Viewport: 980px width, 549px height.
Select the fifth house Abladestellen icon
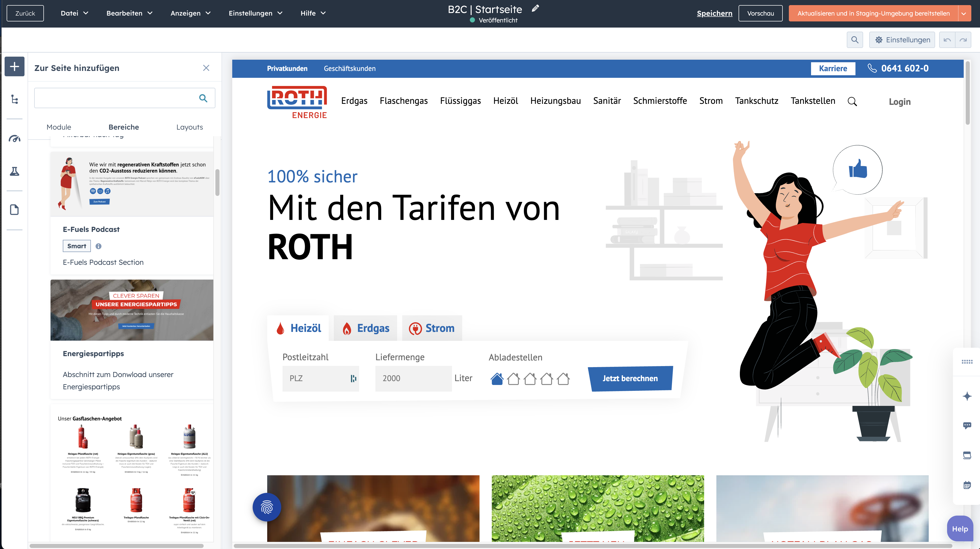point(563,379)
